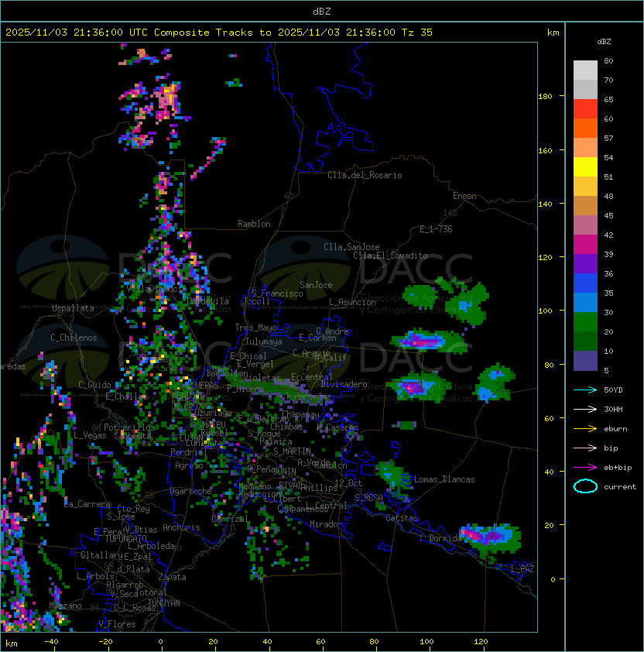Click the '-40' km horizontal axis tick

coord(51,642)
